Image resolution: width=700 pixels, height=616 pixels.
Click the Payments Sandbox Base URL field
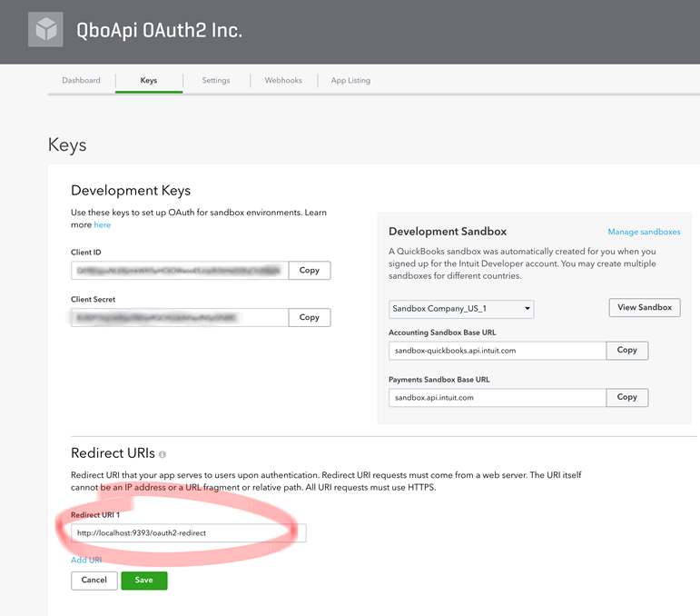click(x=498, y=398)
